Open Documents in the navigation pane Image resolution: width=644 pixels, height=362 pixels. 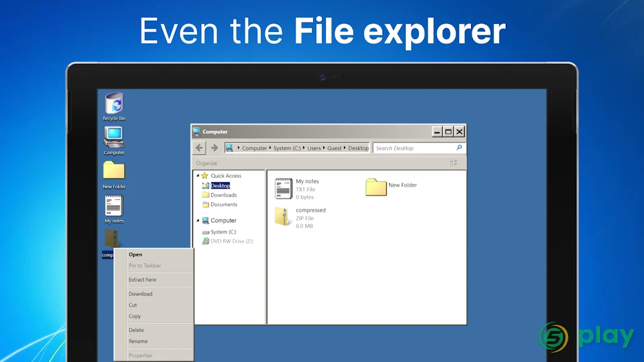tap(224, 204)
